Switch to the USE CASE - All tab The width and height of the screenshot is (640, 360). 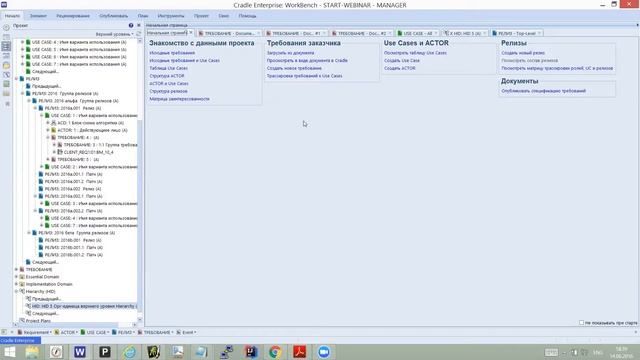click(418, 33)
